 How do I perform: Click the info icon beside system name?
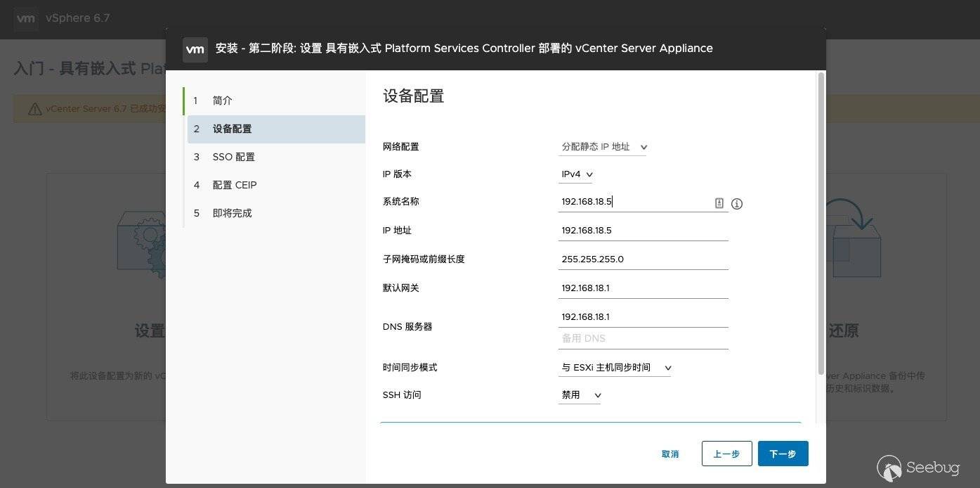point(736,204)
